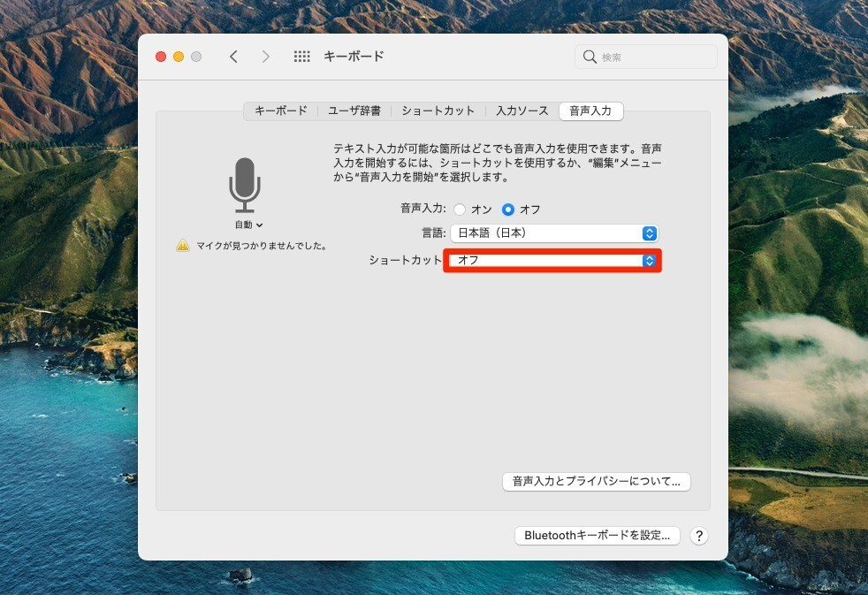Image resolution: width=868 pixels, height=595 pixels.
Task: Select the 音声入力 tab
Action: point(591,111)
